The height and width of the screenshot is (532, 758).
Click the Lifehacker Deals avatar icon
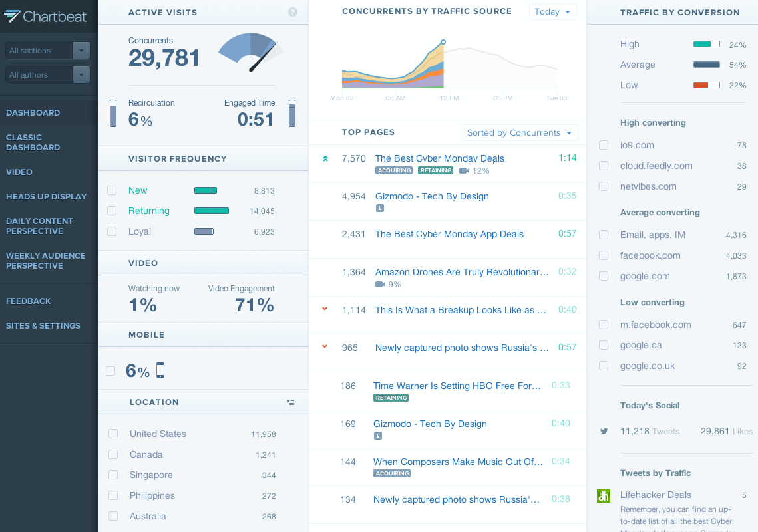click(x=604, y=496)
